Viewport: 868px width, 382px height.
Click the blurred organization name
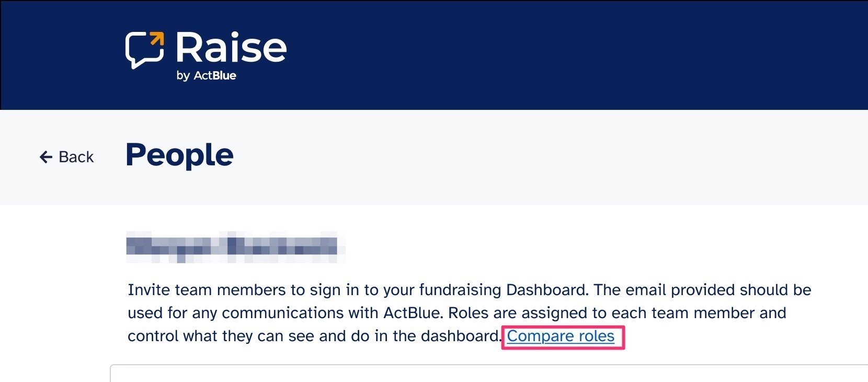coord(235,246)
